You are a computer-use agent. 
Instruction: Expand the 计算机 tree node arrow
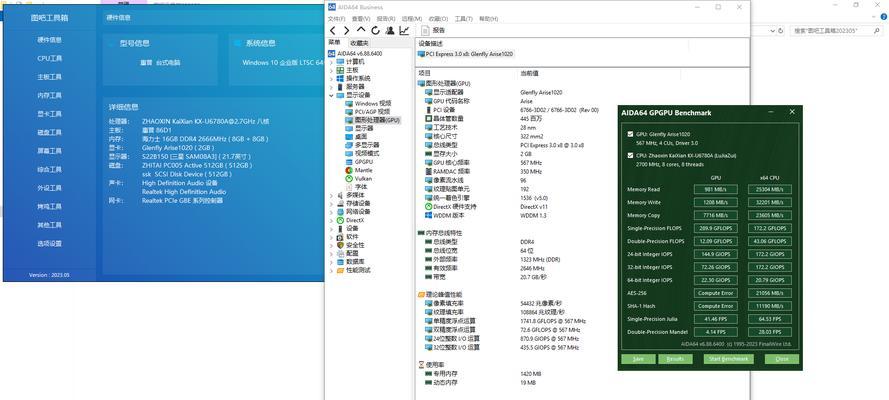click(332, 61)
